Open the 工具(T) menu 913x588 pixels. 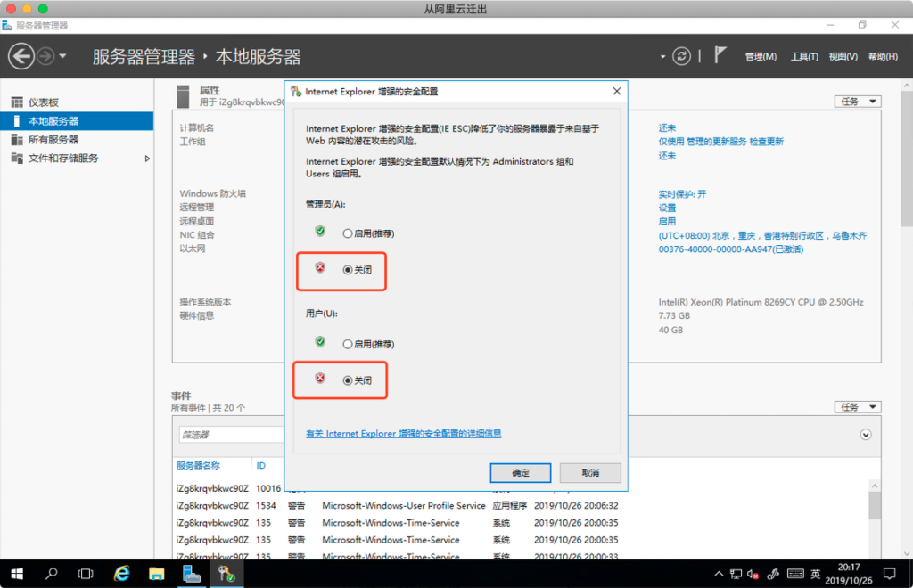[x=804, y=57]
